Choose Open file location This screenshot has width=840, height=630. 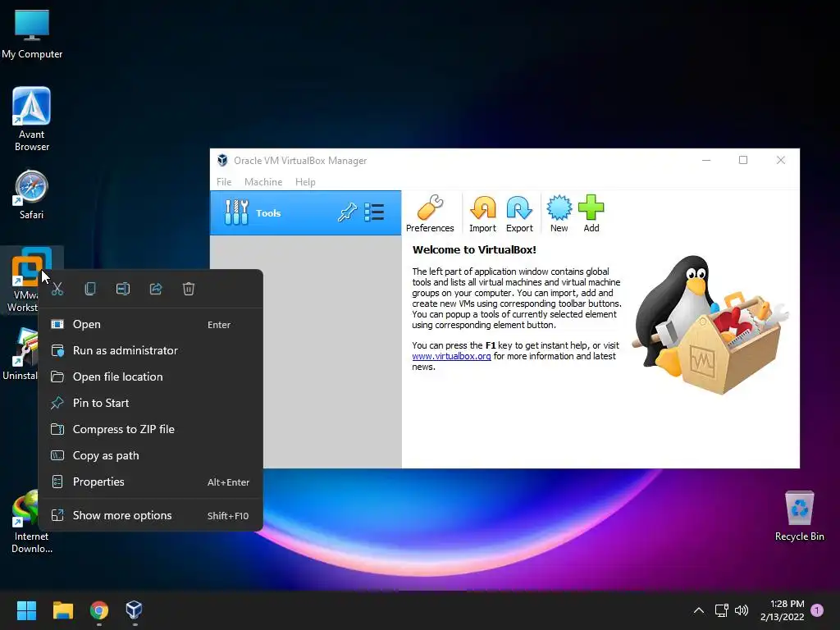(151, 377)
